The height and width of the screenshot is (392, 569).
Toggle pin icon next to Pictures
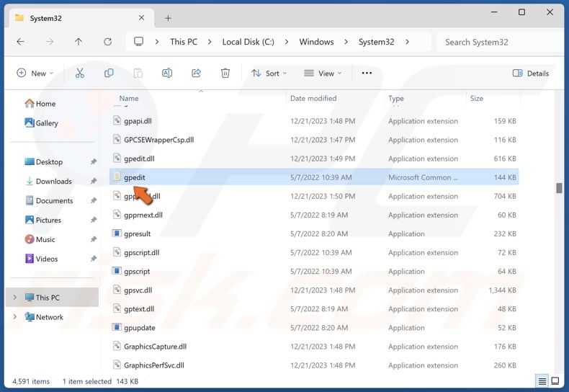(93, 220)
